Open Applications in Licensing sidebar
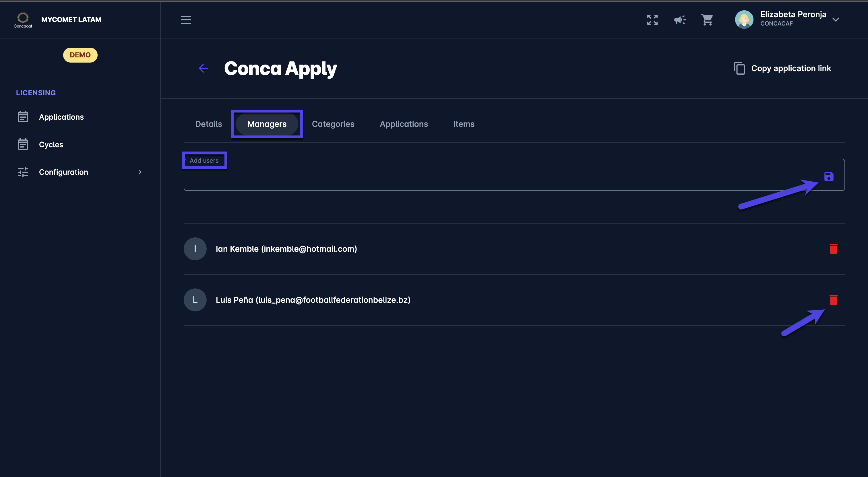 pyautogui.click(x=61, y=117)
